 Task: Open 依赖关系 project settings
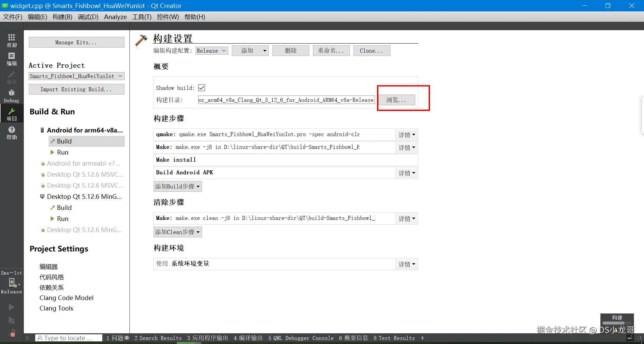tap(52, 287)
